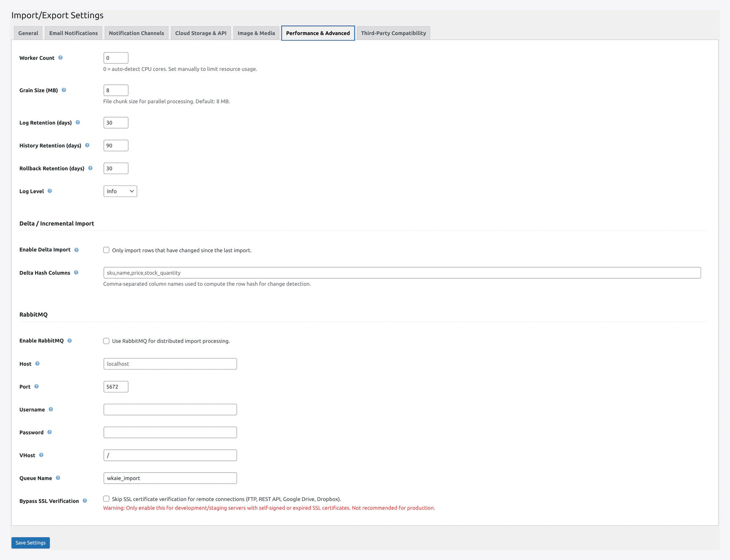Image resolution: width=730 pixels, height=560 pixels.
Task: Show help for History Retention (days)
Action: 87,145
